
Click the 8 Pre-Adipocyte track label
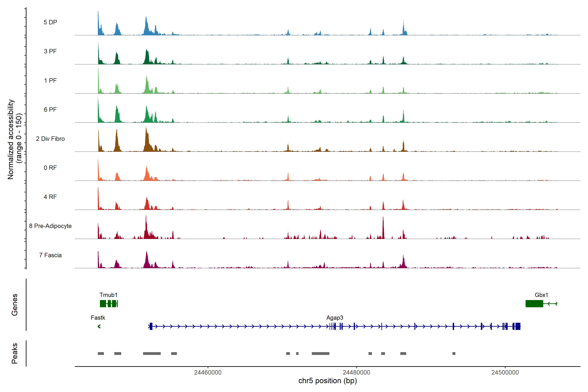(x=50, y=226)
